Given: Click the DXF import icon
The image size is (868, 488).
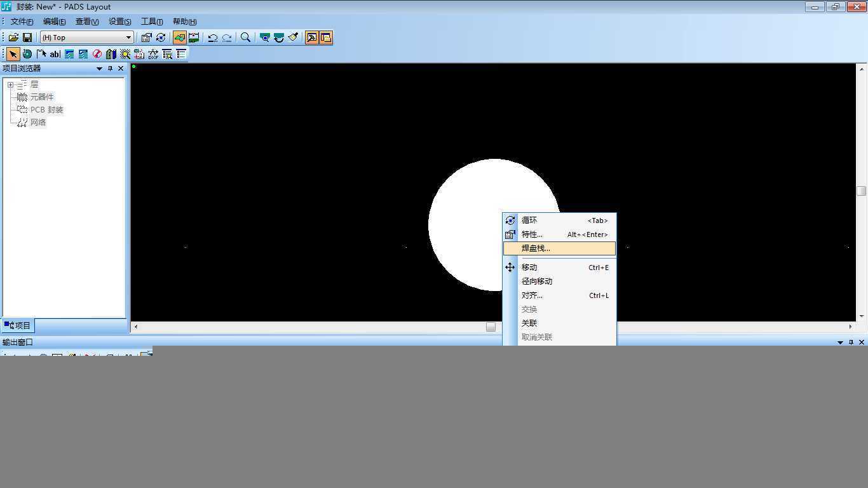Looking at the screenshot, I should click(x=153, y=54).
